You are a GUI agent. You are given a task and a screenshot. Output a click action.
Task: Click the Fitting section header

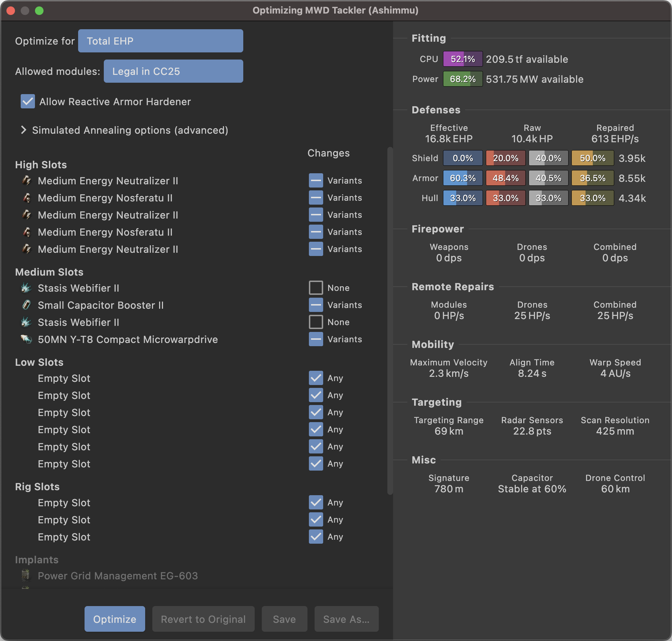(428, 38)
